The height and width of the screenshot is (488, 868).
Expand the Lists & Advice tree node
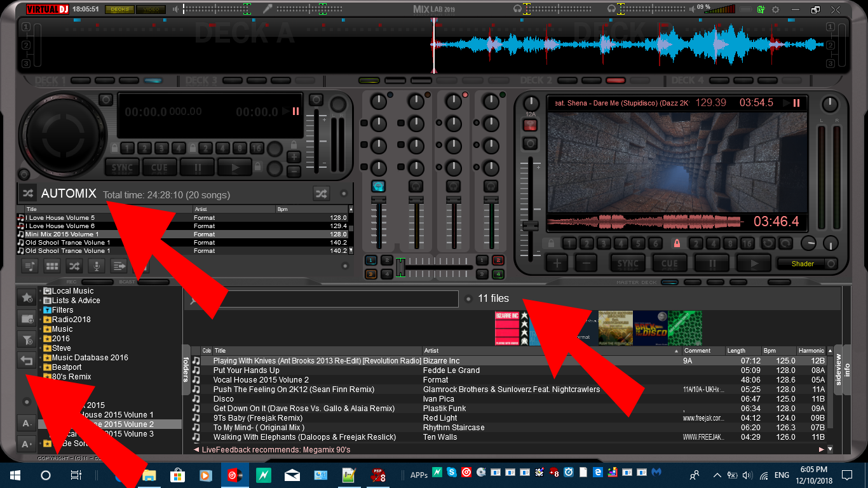tap(40, 301)
